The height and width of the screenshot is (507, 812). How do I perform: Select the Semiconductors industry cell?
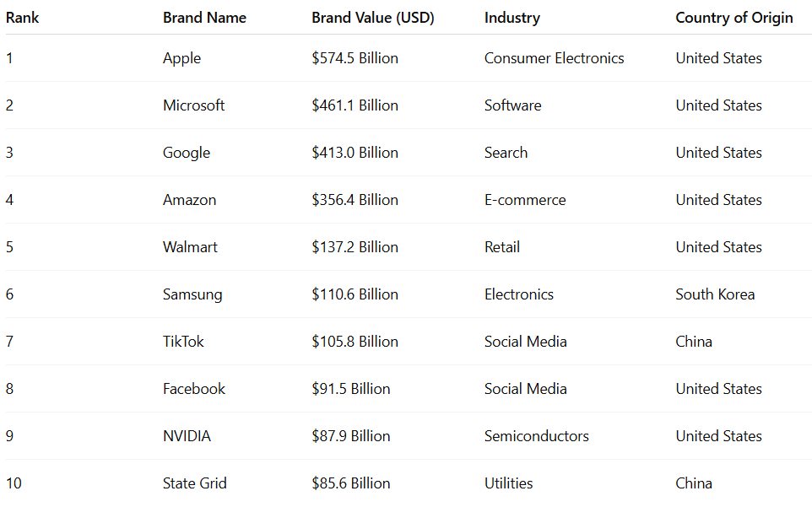(536, 436)
